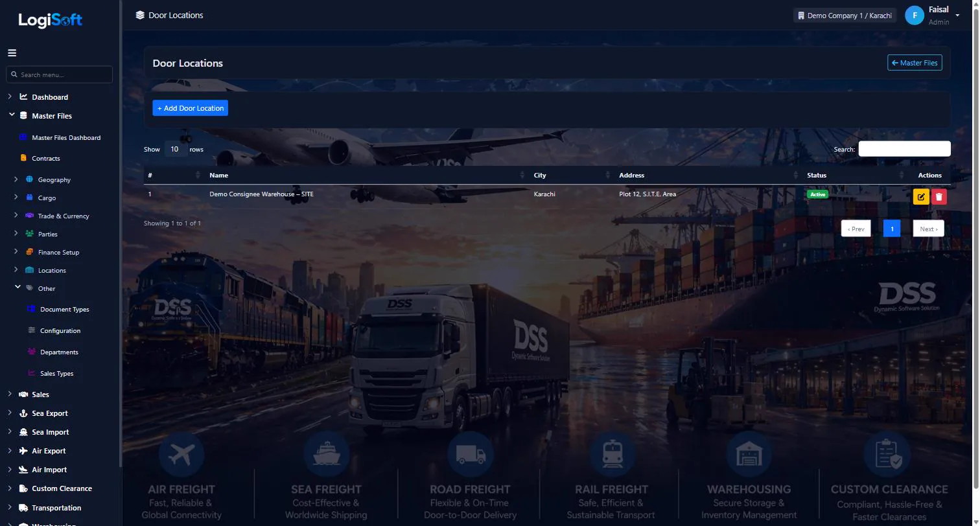This screenshot has height=526, width=980.
Task: Open the Faisal user dropdown arrow
Action: point(957,16)
